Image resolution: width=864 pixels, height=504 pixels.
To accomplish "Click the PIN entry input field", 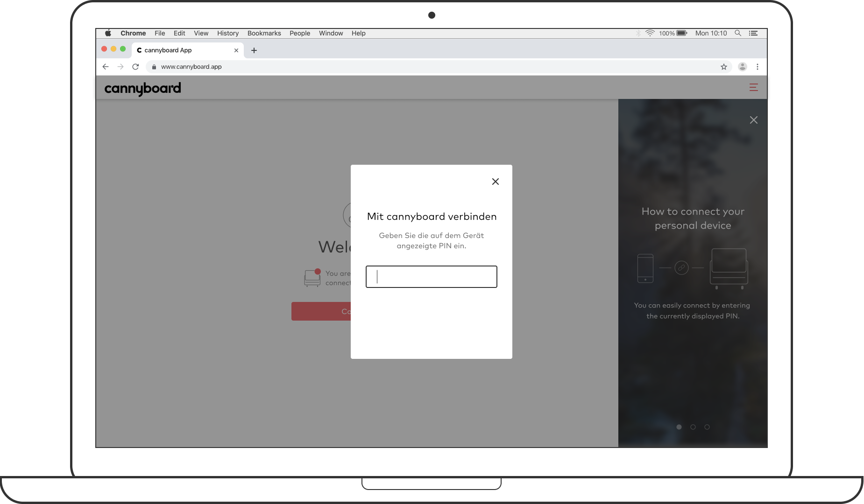I will tap(431, 277).
